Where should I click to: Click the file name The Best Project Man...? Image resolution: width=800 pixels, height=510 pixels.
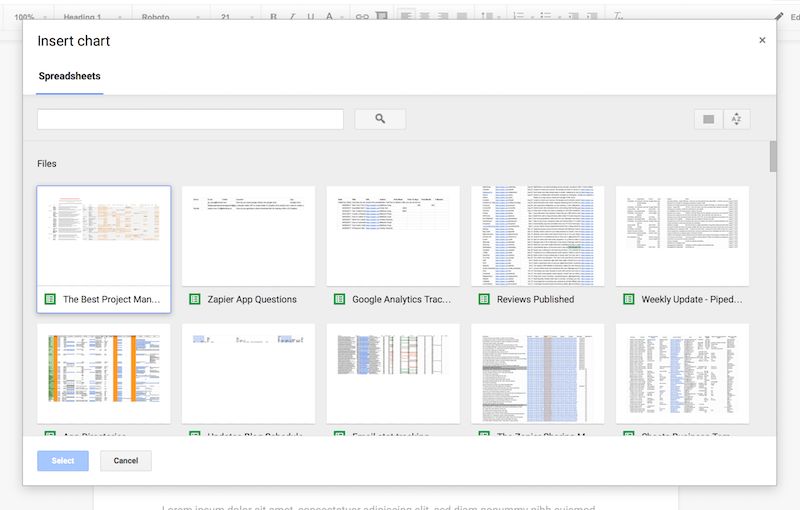tap(111, 299)
